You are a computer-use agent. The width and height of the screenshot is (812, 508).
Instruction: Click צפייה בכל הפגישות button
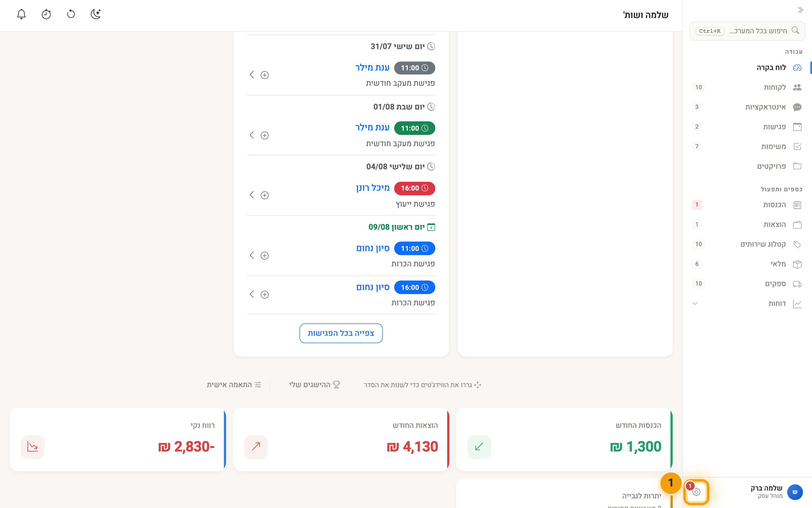coord(341,333)
